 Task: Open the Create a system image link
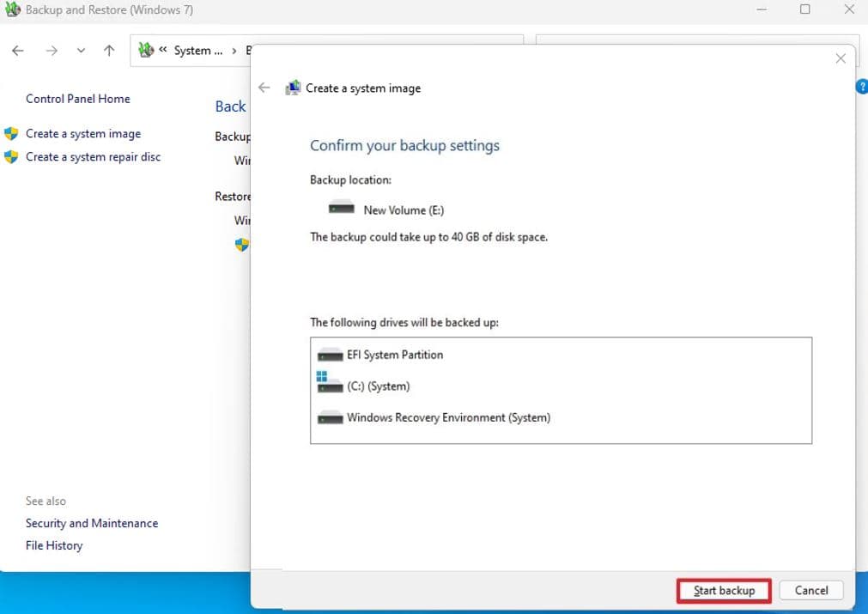click(x=83, y=134)
